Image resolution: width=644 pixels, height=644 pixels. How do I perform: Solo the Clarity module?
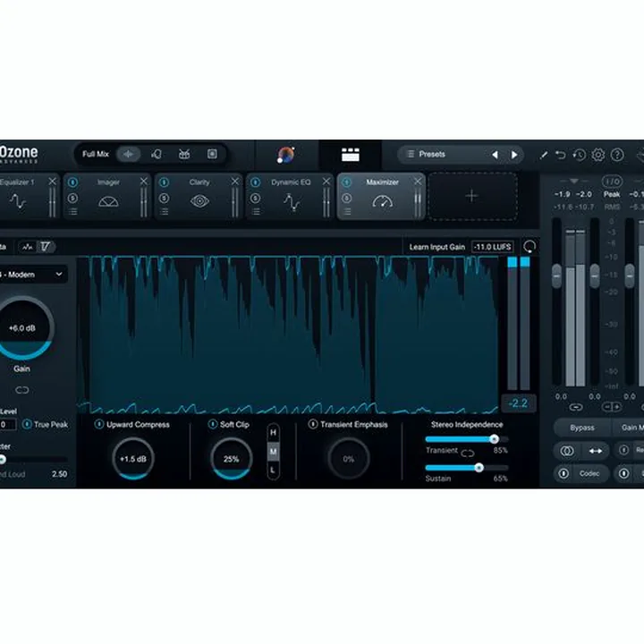[164, 199]
